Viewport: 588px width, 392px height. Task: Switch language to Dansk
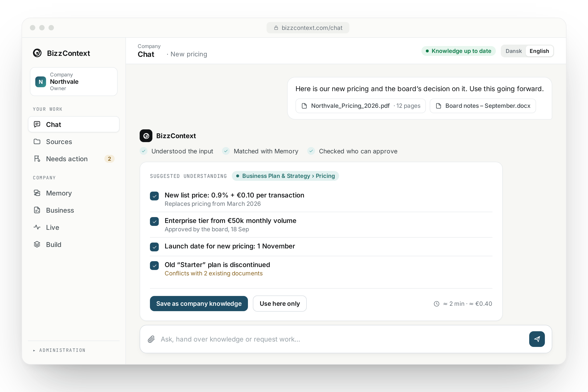(x=514, y=51)
